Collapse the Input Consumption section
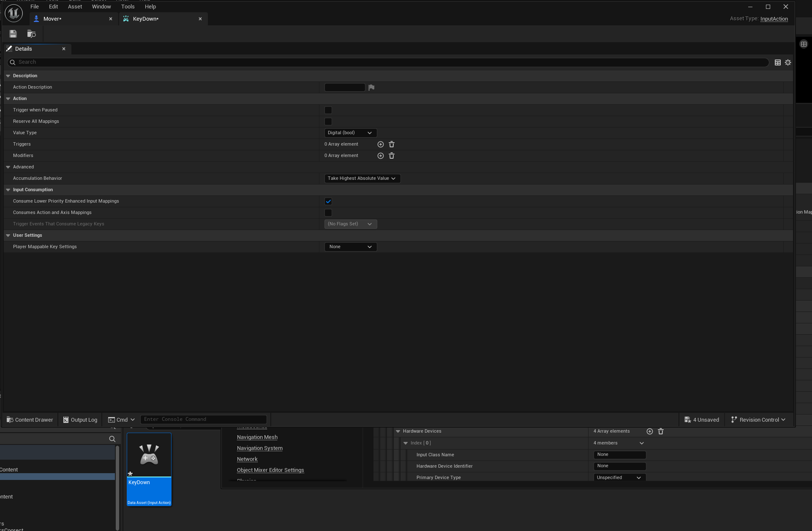The image size is (812, 531). tap(8, 190)
